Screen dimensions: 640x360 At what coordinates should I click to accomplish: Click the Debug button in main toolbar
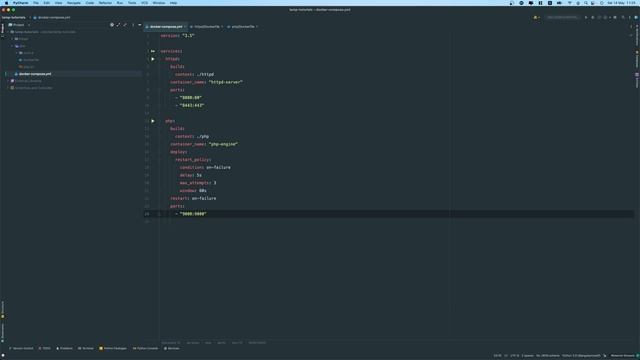(593, 18)
